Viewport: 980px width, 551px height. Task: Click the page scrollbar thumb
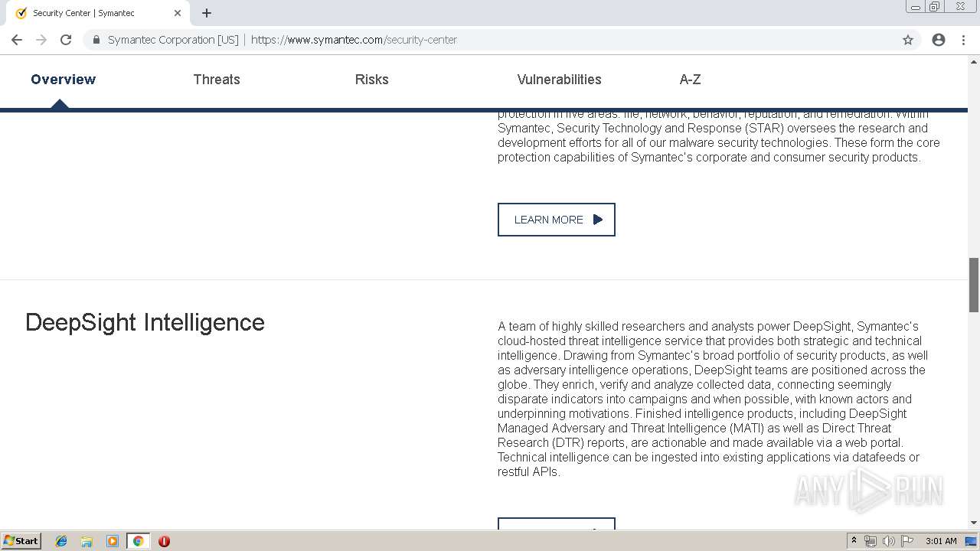[974, 285]
